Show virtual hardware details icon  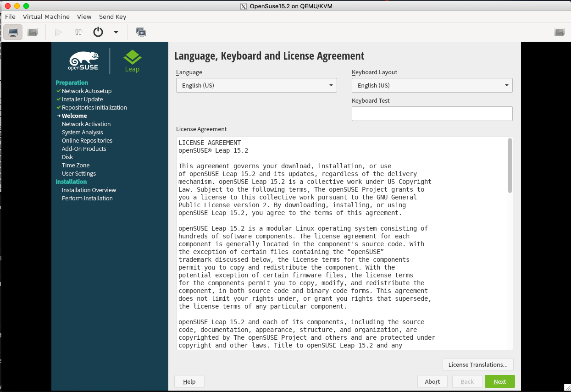(33, 32)
